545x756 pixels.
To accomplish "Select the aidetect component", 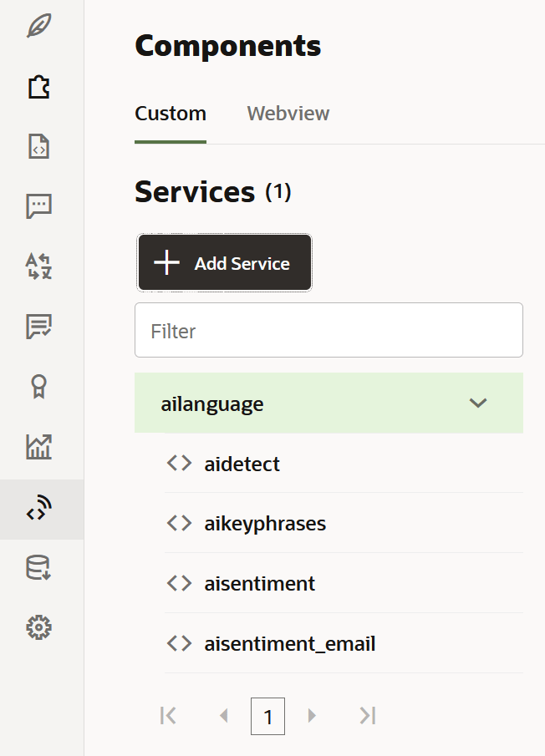I will (x=242, y=464).
